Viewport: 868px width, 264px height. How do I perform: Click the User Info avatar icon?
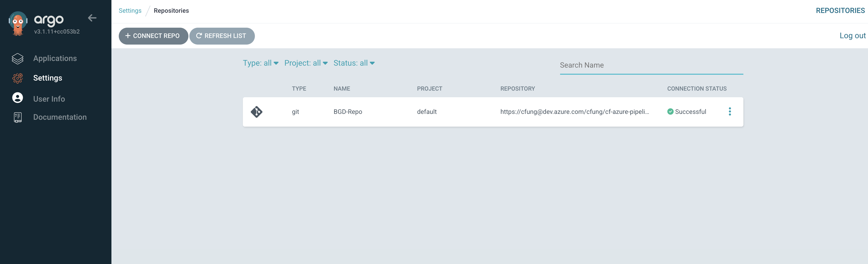coord(18,98)
